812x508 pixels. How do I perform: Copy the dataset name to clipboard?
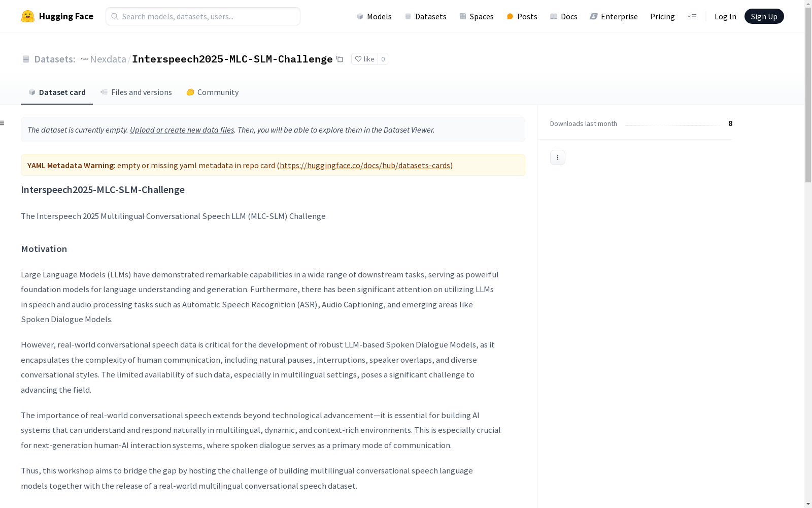(340, 59)
